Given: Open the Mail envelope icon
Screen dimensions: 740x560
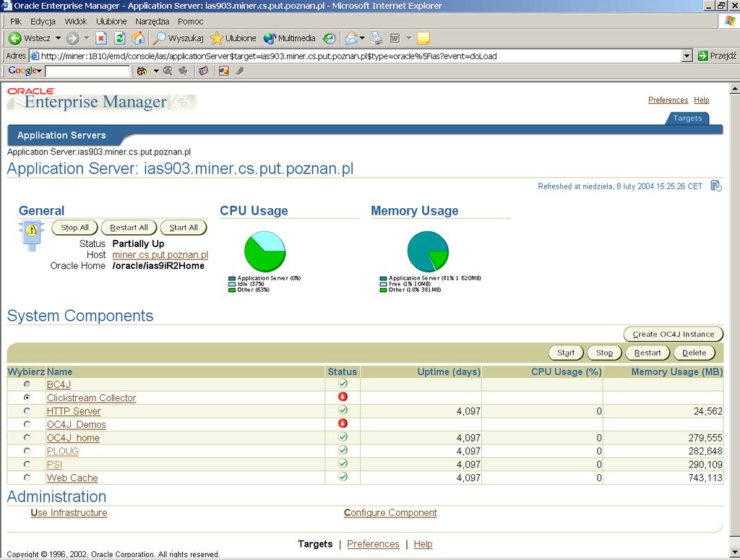Looking at the screenshot, I should point(351,38).
